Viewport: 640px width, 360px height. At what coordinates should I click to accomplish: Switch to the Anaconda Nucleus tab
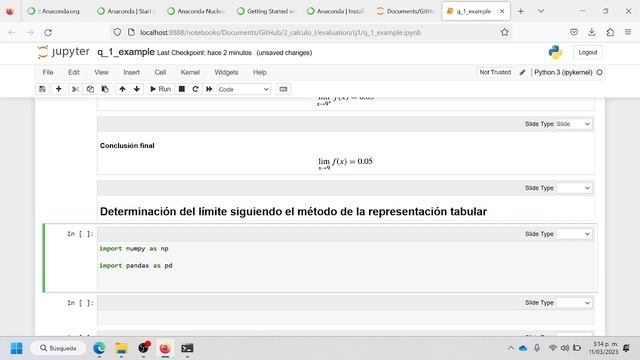click(196, 11)
